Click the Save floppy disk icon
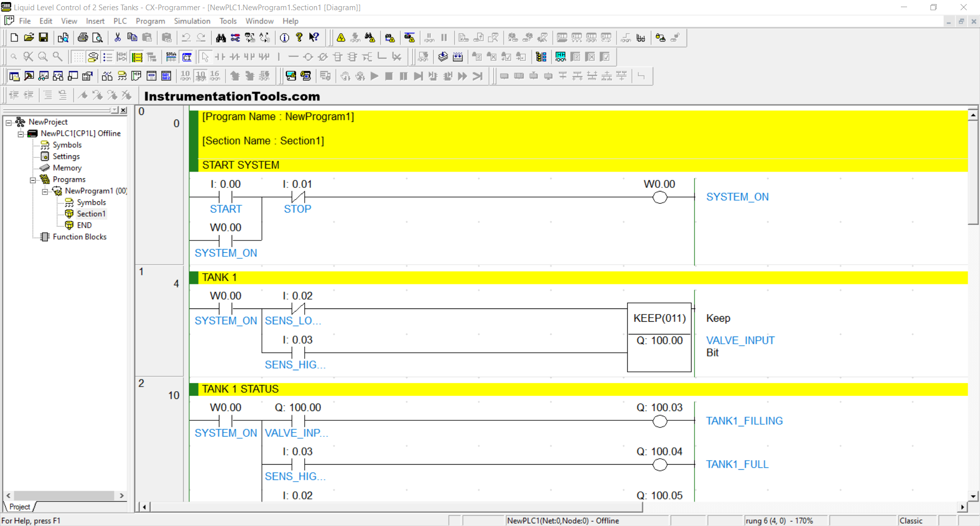 click(x=43, y=38)
